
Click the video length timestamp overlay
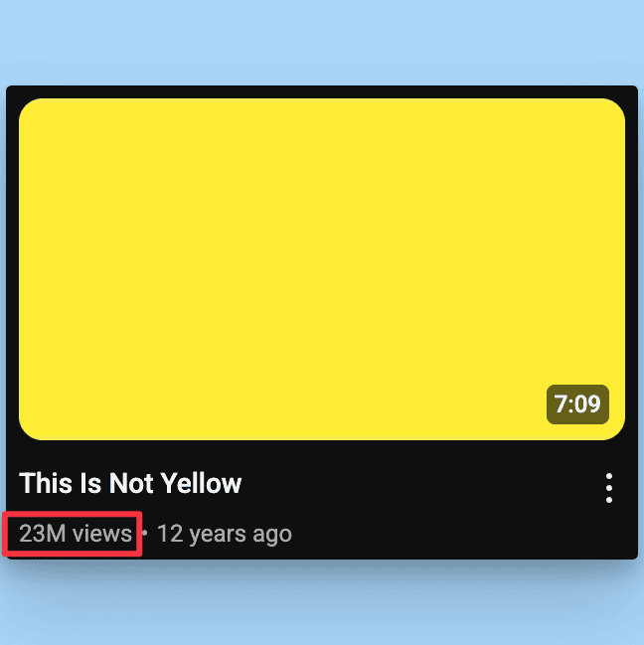[577, 404]
